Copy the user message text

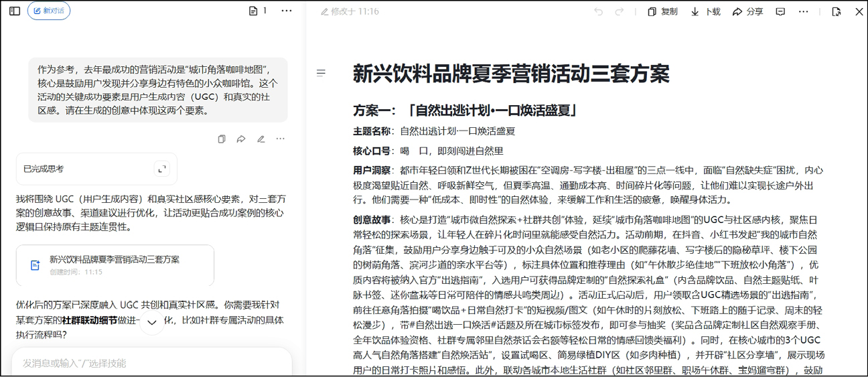click(x=222, y=139)
